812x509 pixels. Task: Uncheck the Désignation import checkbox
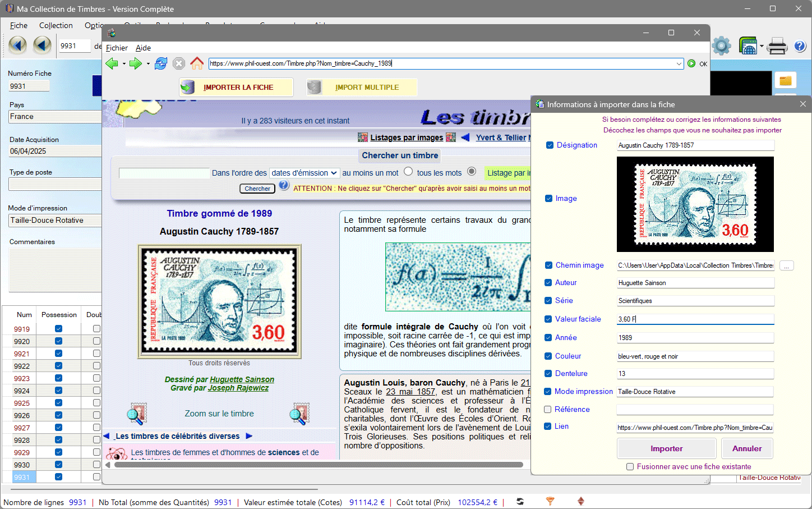(x=550, y=145)
